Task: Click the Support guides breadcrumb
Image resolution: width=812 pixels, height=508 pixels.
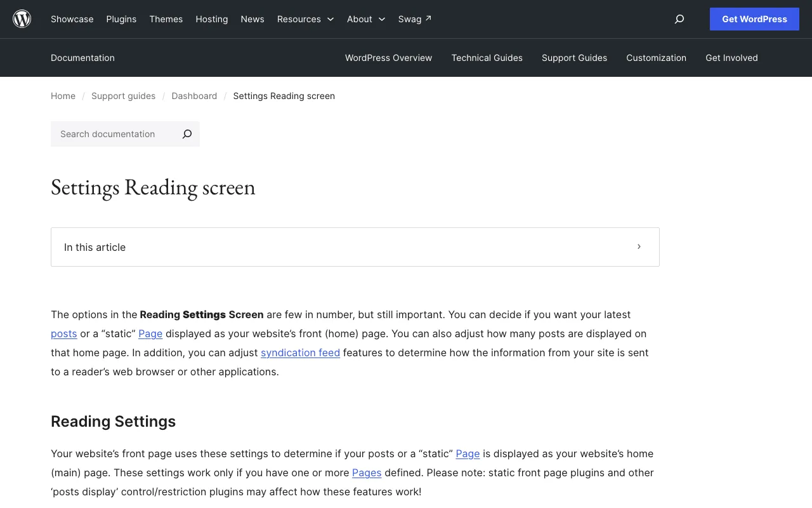Action: coord(123,96)
